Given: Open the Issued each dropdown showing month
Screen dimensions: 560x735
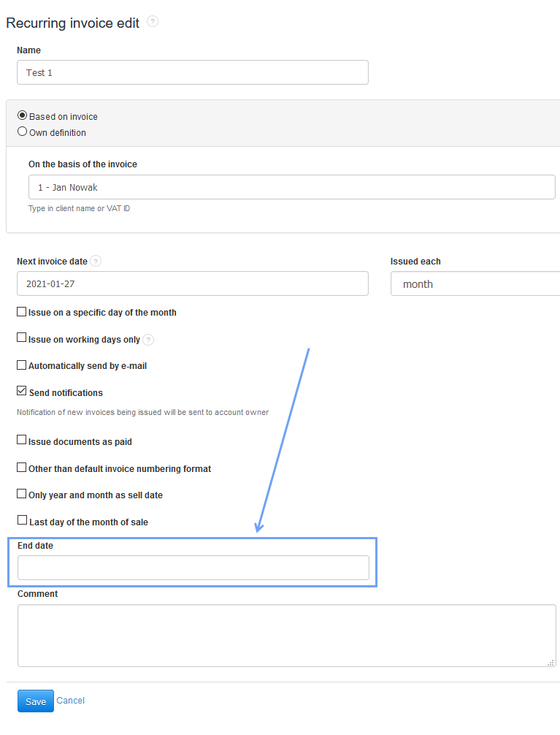Looking at the screenshot, I should (x=475, y=283).
